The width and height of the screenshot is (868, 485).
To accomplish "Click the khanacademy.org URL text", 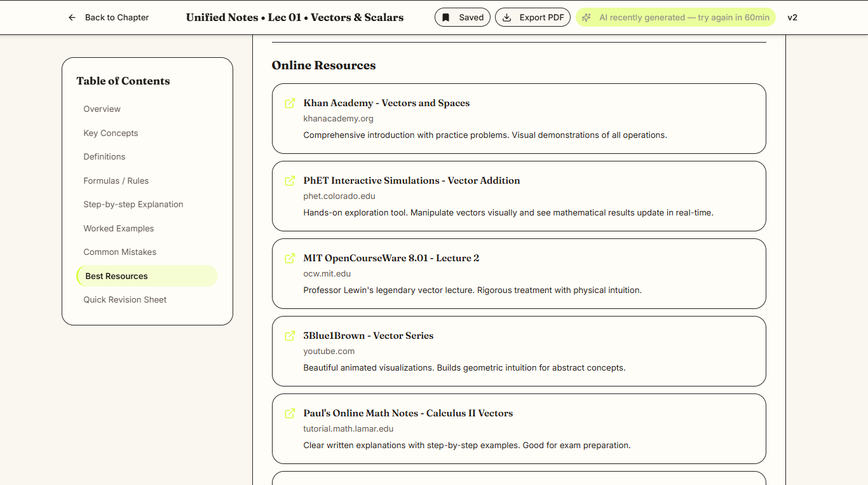I will point(338,119).
